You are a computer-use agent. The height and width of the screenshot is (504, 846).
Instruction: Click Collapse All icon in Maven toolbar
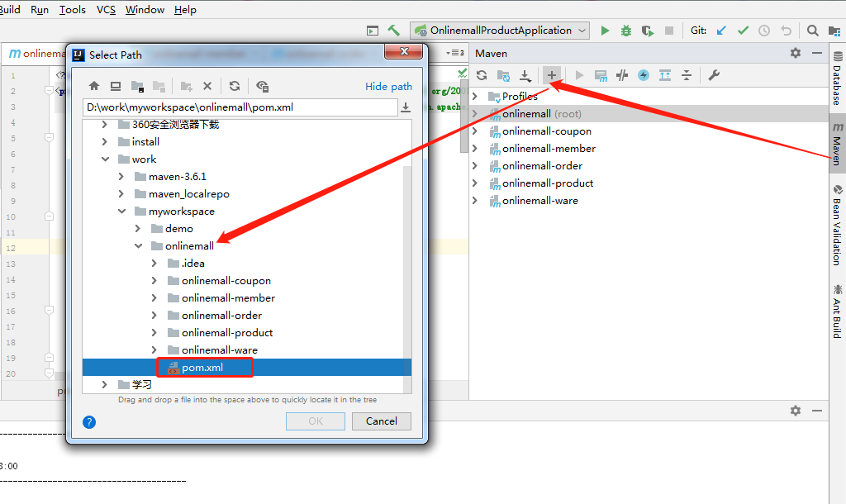[687, 75]
